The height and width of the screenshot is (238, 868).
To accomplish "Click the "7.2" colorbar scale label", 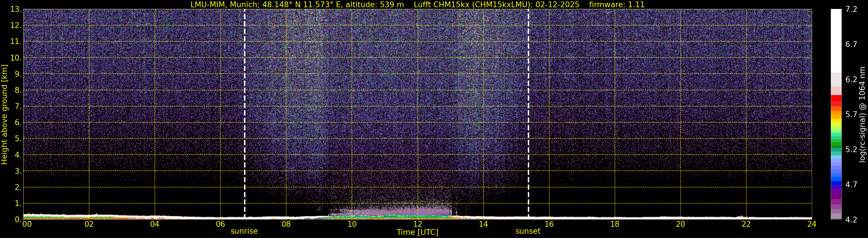I will [x=851, y=9].
